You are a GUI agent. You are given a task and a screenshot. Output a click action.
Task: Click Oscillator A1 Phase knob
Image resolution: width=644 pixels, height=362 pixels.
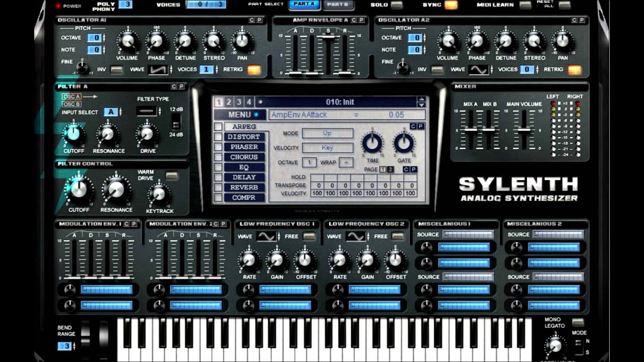156,41
